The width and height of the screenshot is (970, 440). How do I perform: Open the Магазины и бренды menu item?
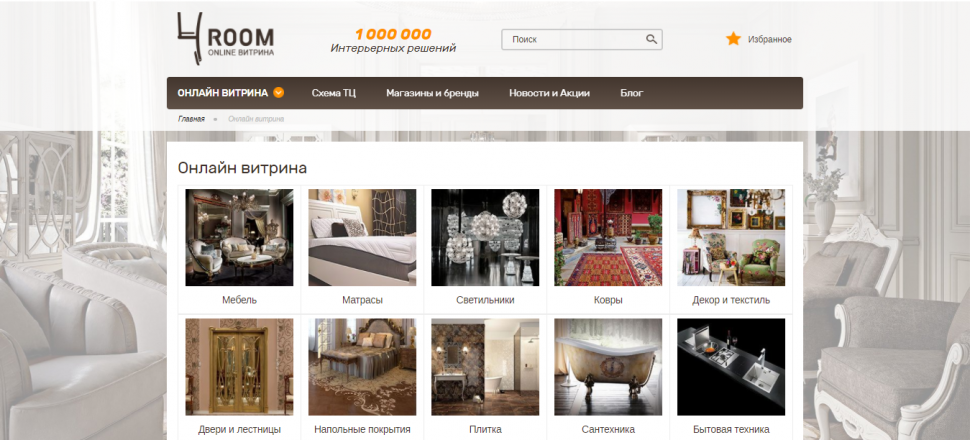[x=432, y=93]
